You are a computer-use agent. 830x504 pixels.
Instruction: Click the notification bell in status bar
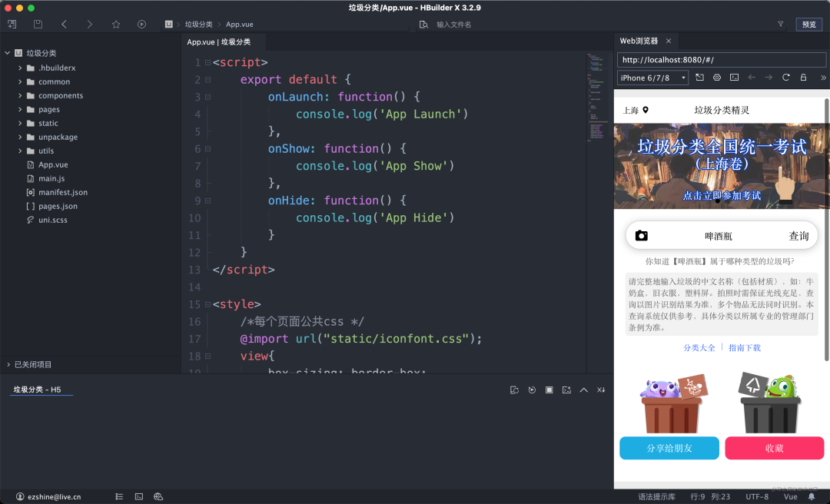[x=812, y=496]
